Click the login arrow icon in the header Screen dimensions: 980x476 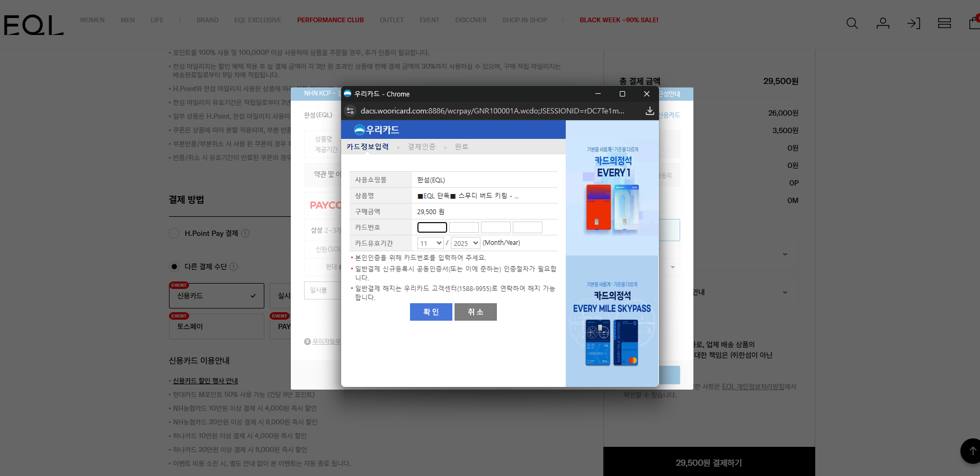(914, 23)
